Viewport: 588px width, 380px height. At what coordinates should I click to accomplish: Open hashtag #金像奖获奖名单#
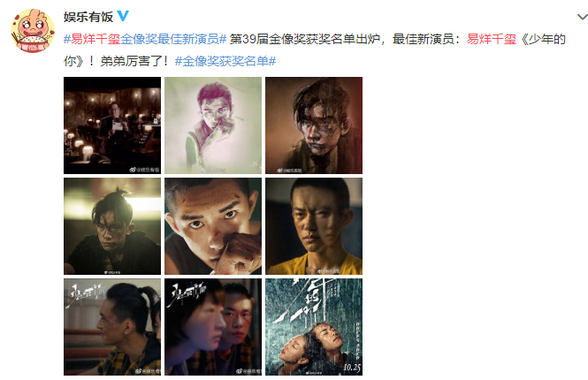point(225,61)
